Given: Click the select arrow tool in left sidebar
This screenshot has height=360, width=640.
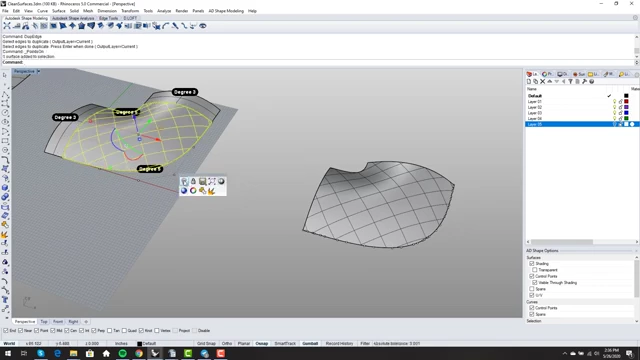Looking at the screenshot, I should (5, 75).
